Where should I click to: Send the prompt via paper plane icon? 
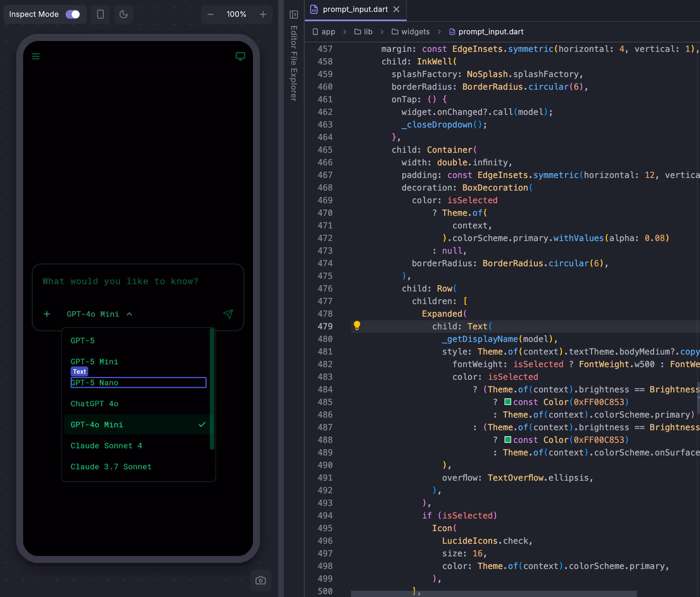pos(228,314)
